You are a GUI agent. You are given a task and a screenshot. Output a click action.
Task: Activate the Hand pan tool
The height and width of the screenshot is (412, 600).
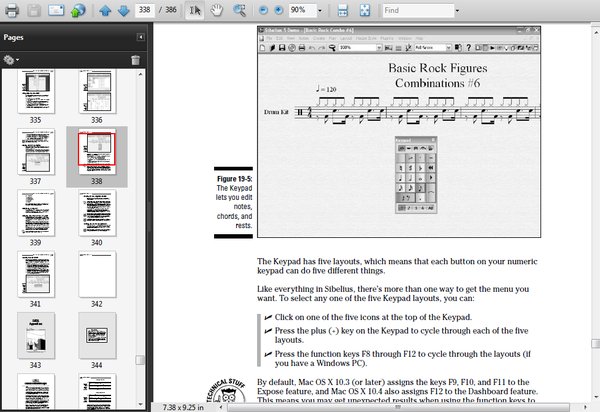(217, 10)
